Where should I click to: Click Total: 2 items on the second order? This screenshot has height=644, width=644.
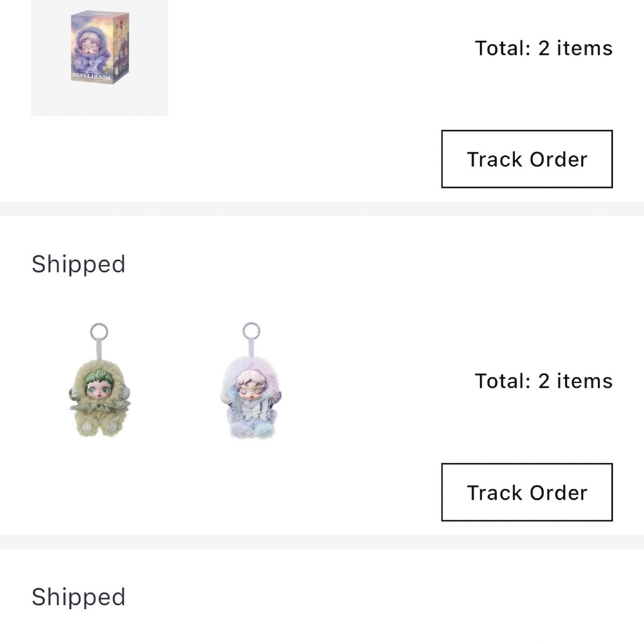click(x=544, y=381)
